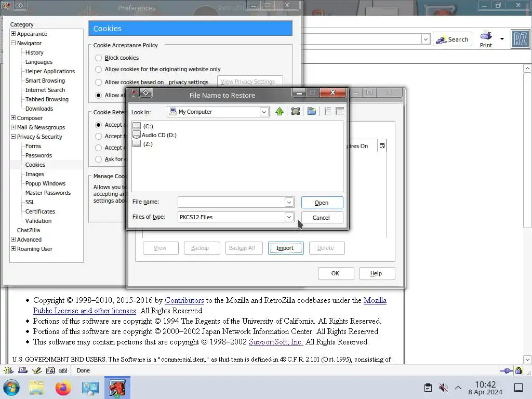This screenshot has width=532, height=399.
Task: Expand the Advanced category
Action: (13, 239)
